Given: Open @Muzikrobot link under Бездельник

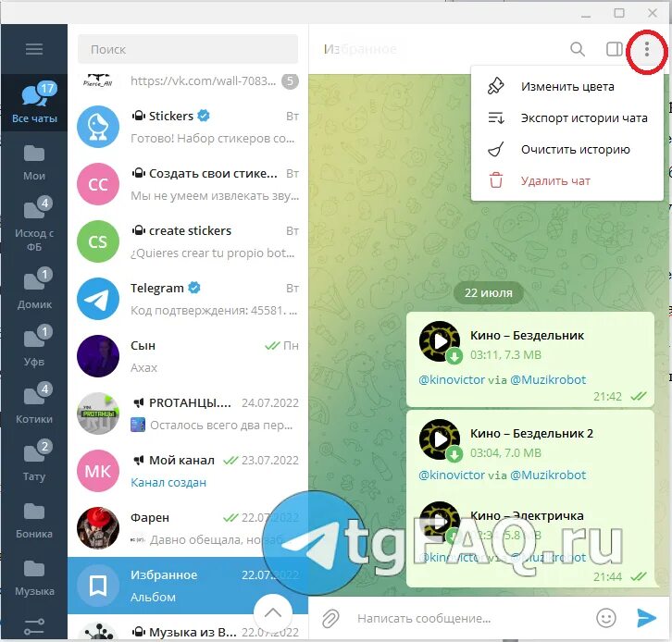Looking at the screenshot, I should click(548, 380).
